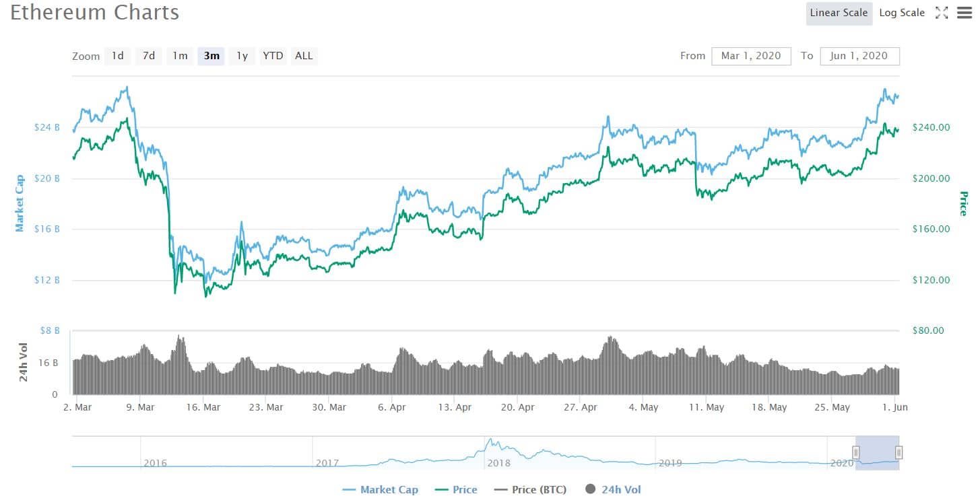
Task: Toggle 24h Vol series in legend
Action: (x=613, y=490)
